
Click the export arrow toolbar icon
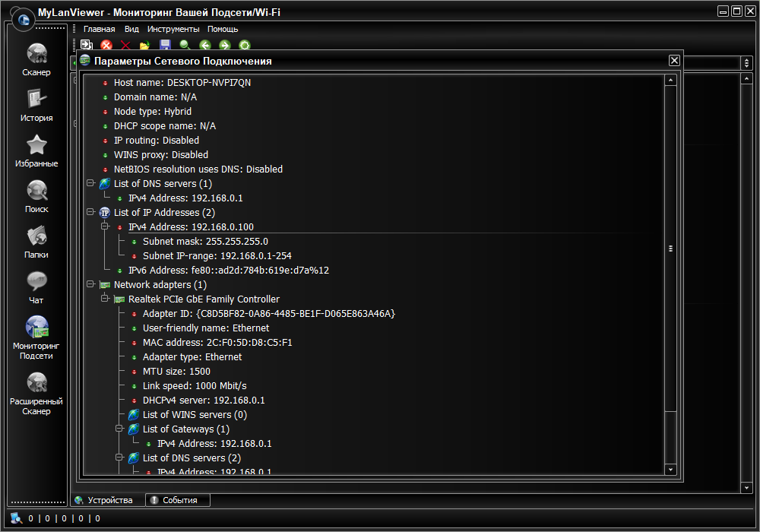(87, 45)
